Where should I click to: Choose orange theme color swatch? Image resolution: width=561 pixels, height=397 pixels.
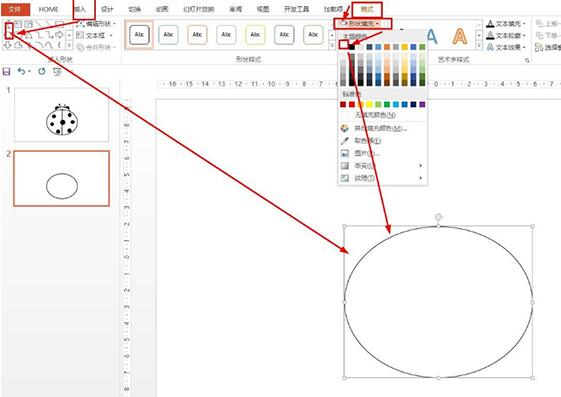[387, 46]
